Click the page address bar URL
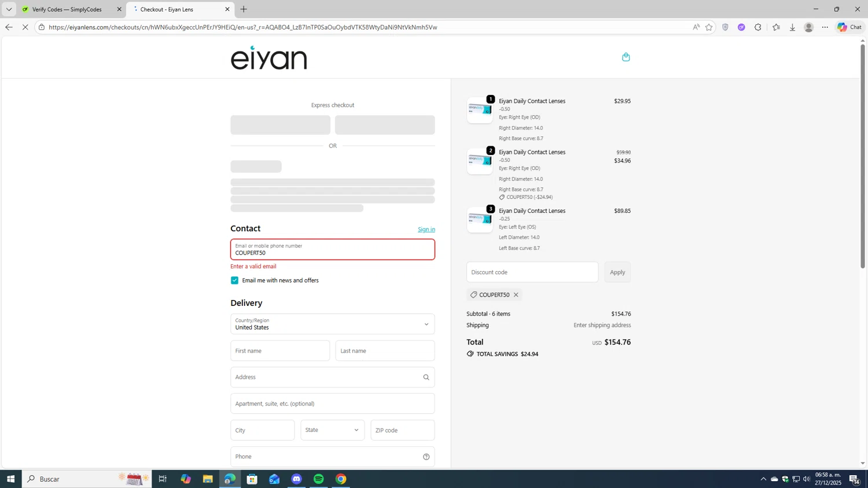 (x=243, y=27)
